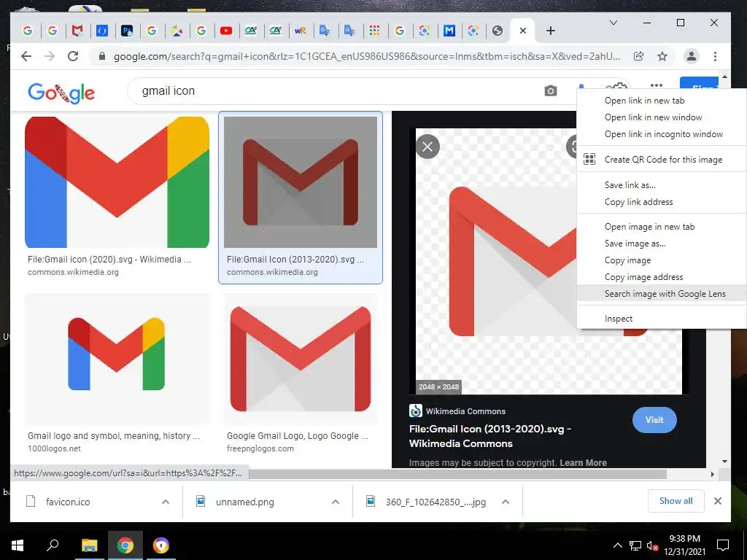Viewport: 747px width, 560px height.
Task: Switch to the colorful grid icon tab
Action: click(x=374, y=31)
